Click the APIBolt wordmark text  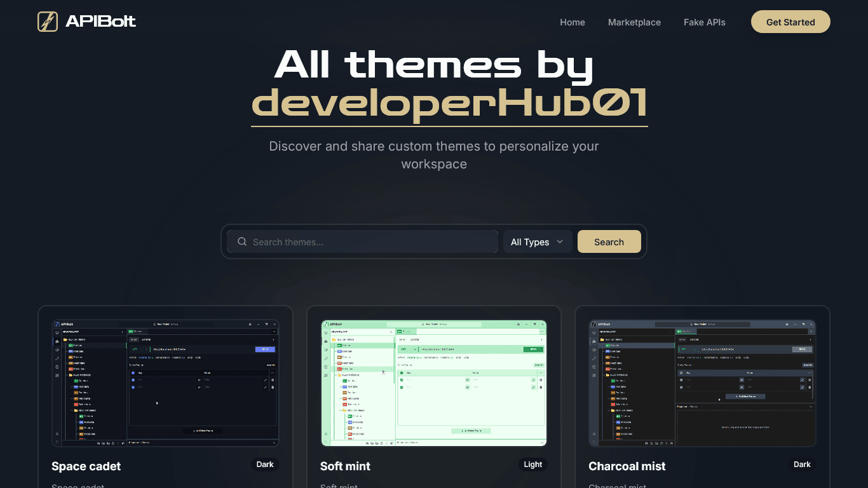coord(100,22)
